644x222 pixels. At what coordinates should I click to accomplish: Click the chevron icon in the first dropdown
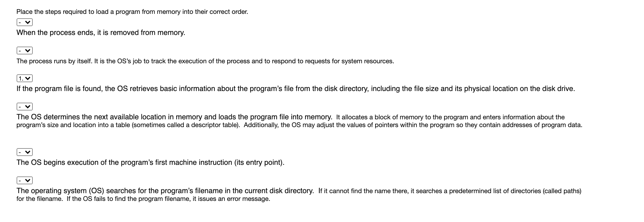[x=28, y=22]
